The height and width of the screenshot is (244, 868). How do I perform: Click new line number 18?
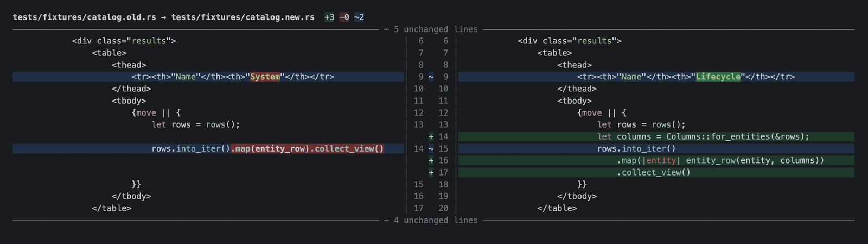coord(443,185)
